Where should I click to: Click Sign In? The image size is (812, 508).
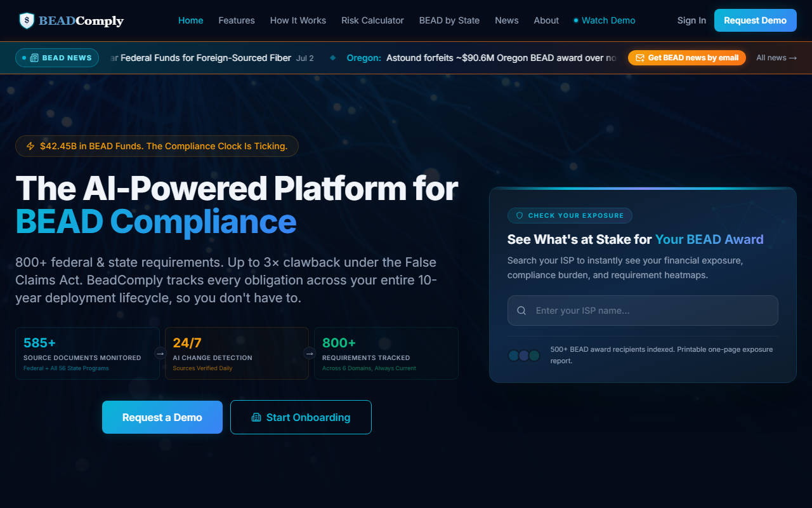click(x=691, y=20)
